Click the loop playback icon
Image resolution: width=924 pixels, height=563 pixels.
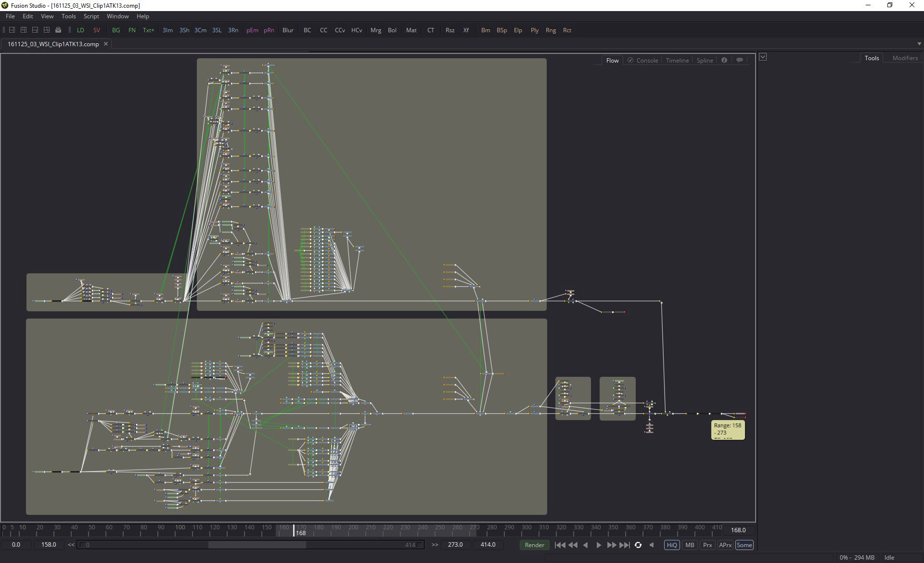pyautogui.click(x=638, y=545)
